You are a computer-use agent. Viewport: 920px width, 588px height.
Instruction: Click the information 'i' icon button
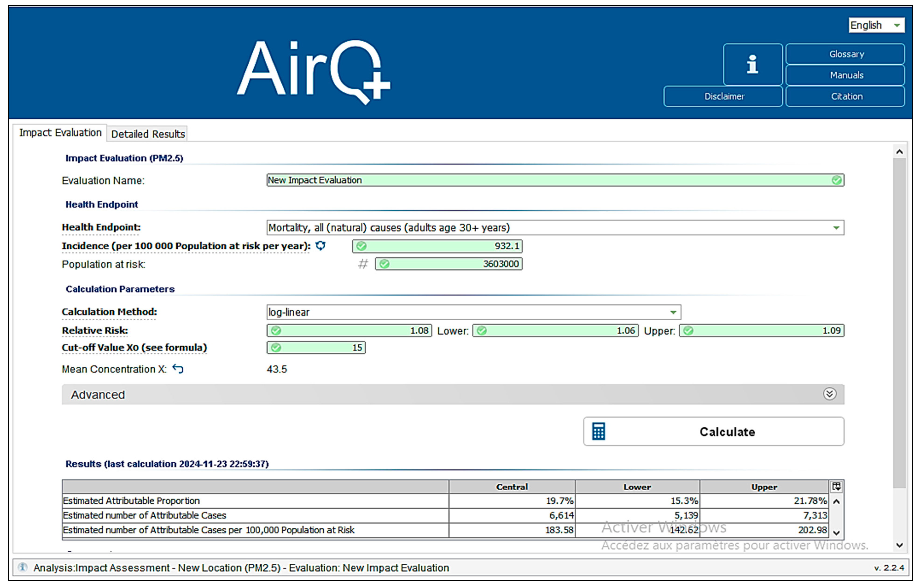[752, 64]
